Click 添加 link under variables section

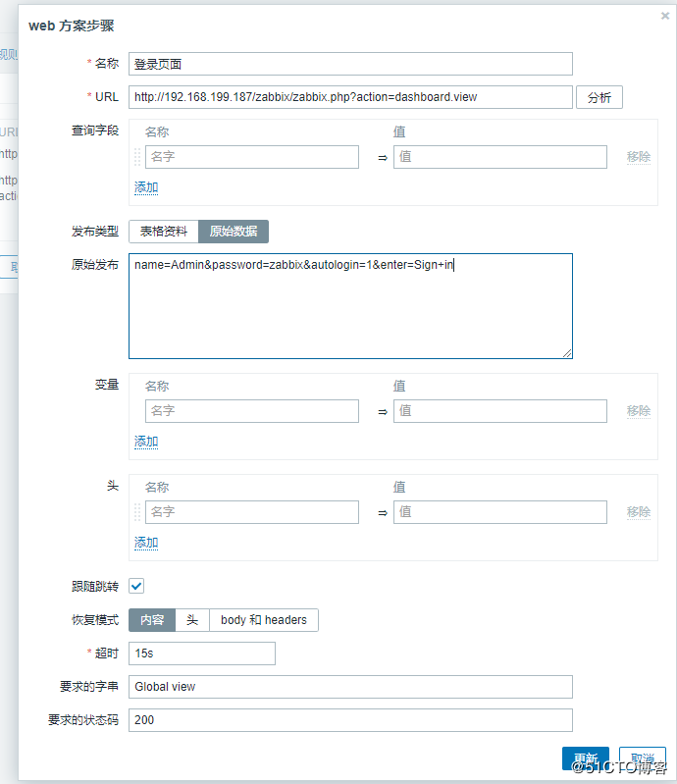[x=146, y=442]
